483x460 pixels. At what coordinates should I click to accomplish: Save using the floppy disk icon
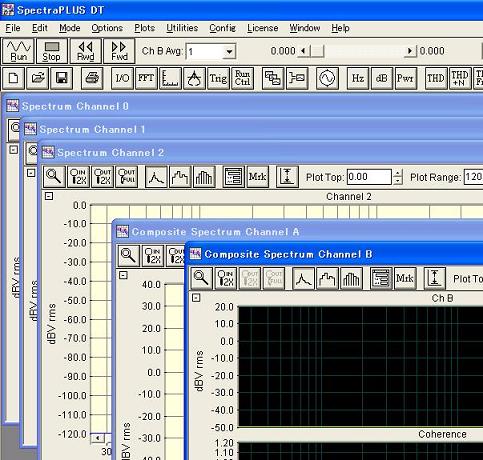[62, 78]
